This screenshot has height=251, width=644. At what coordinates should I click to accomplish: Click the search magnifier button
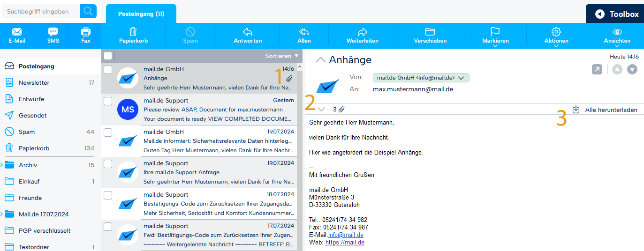[x=88, y=11]
